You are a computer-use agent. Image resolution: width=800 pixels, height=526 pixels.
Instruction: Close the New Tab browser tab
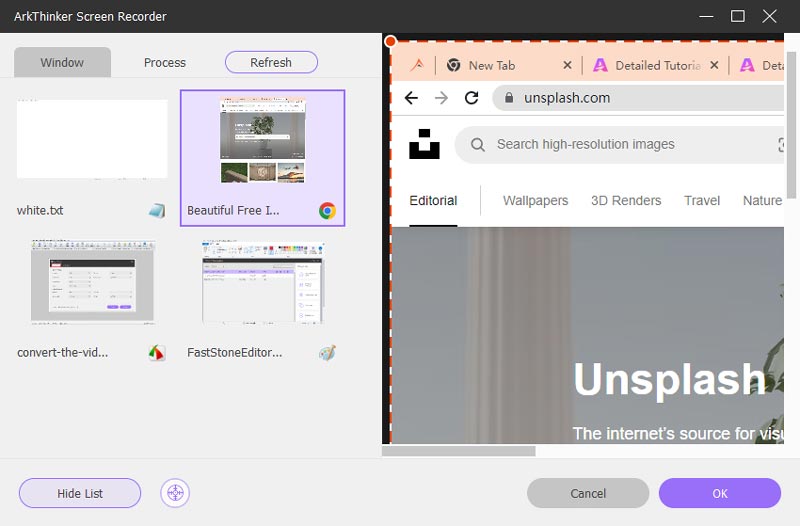[567, 65]
